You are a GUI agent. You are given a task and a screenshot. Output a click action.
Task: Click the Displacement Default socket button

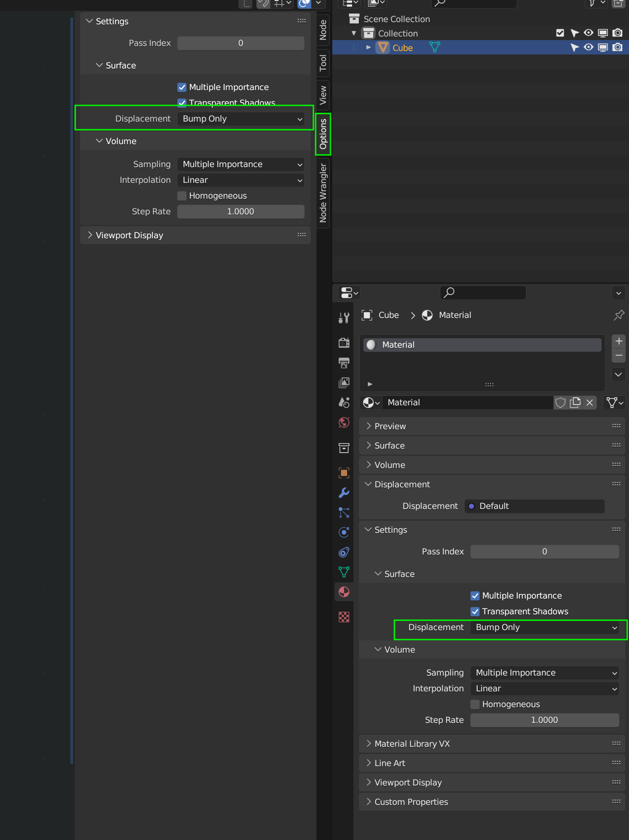coord(534,506)
